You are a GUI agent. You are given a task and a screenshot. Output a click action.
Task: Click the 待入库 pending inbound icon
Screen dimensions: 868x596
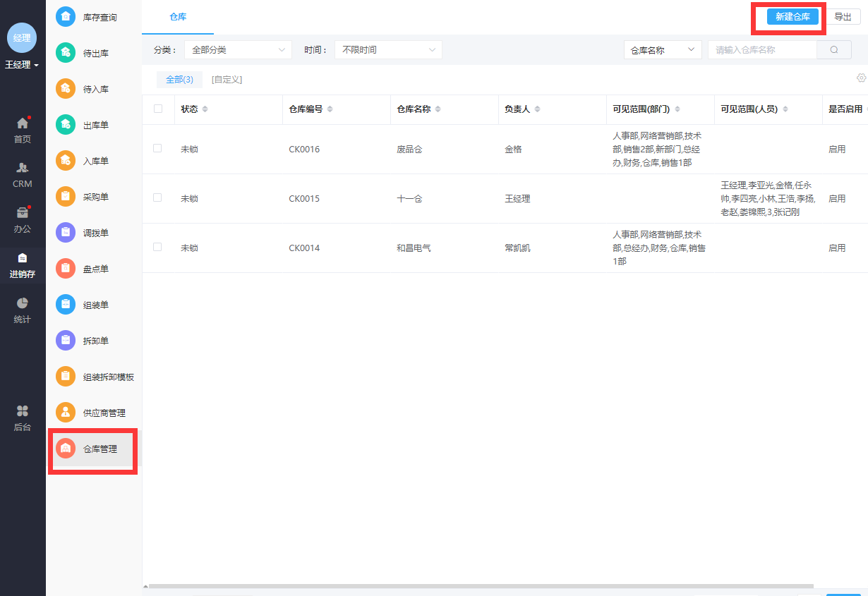click(66, 89)
